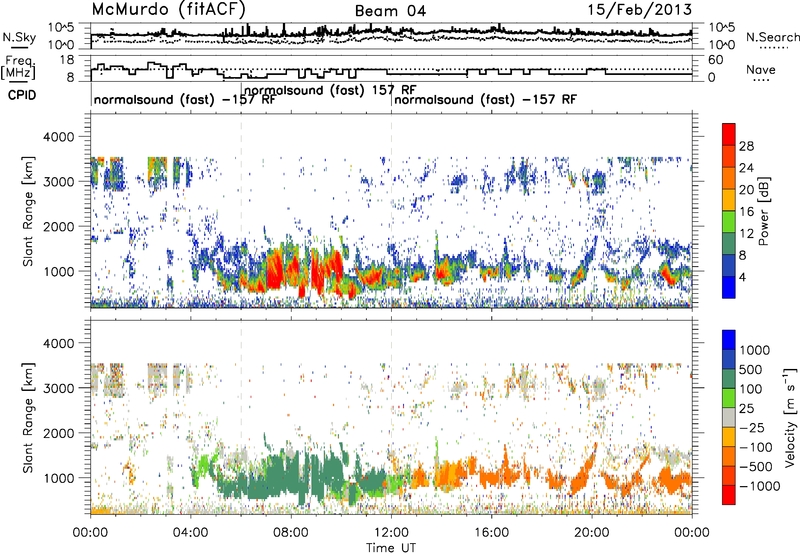Click the '4000' tick of power panel
Viewport: 800px width, 554px height.
pos(60,137)
